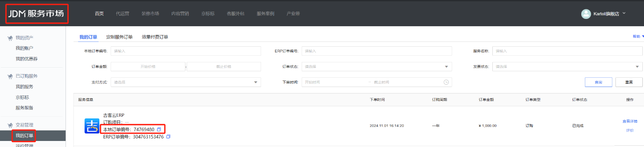644x147 pixels.
Task: Open 客服外包 in top navigation
Action: 236,14
